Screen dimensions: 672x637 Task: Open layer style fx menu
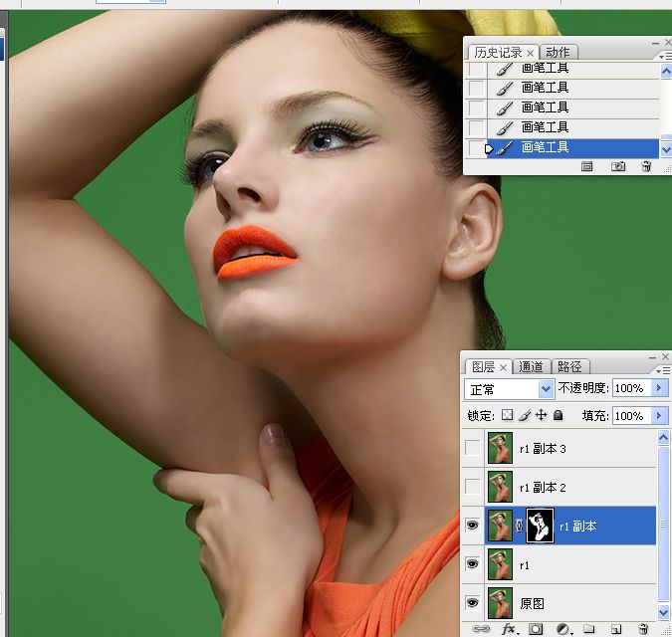[x=509, y=629]
